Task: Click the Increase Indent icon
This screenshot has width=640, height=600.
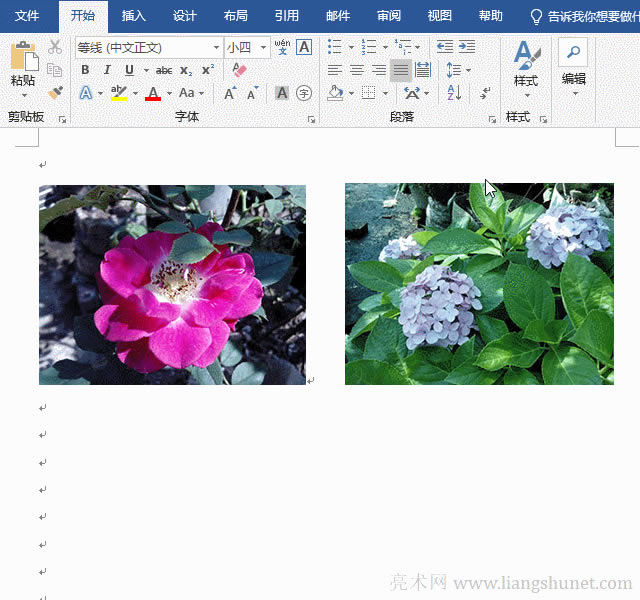Action: pos(467,47)
